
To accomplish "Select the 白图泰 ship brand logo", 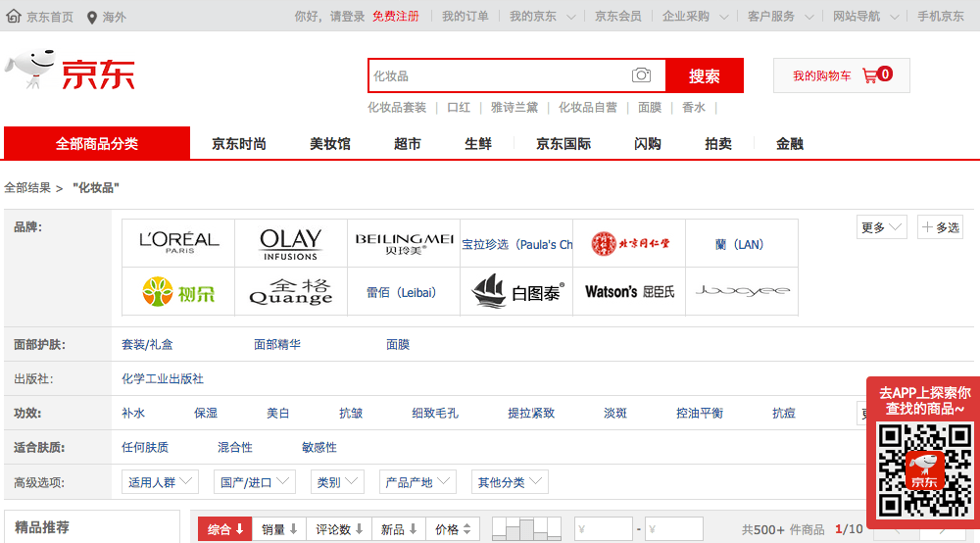I will click(x=516, y=292).
